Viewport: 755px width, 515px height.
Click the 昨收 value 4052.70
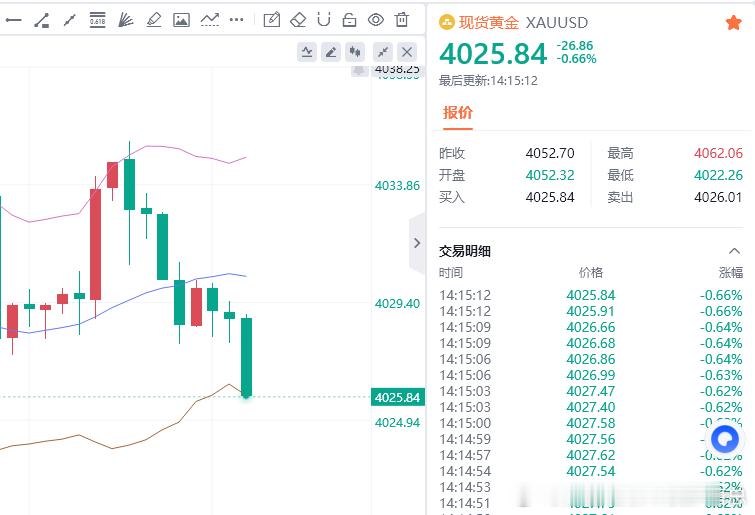550,153
